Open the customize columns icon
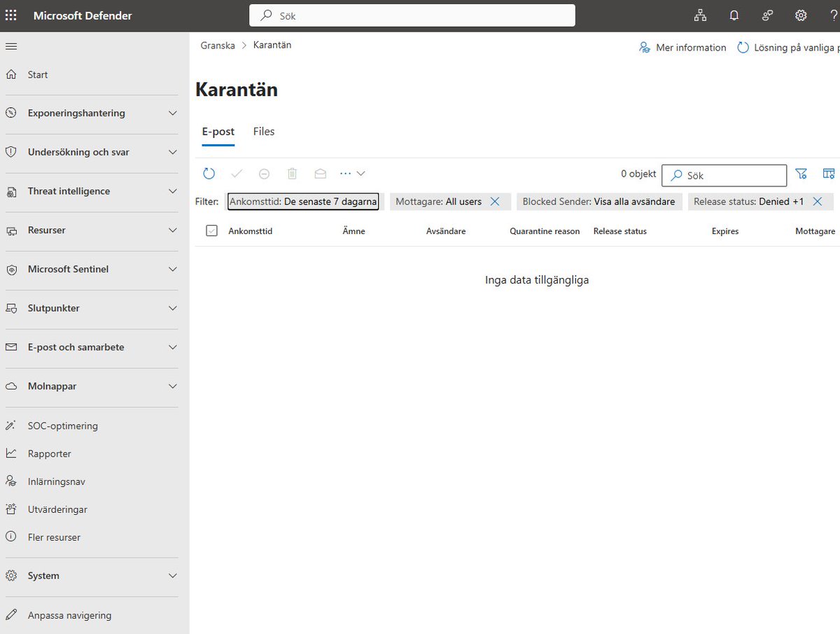840x634 pixels. 829,174
